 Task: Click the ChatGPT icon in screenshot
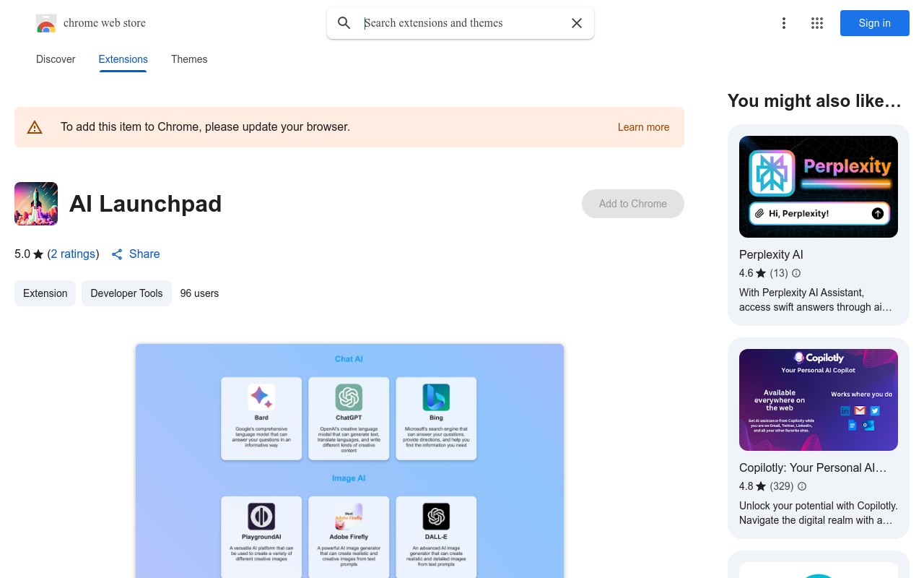coord(349,397)
